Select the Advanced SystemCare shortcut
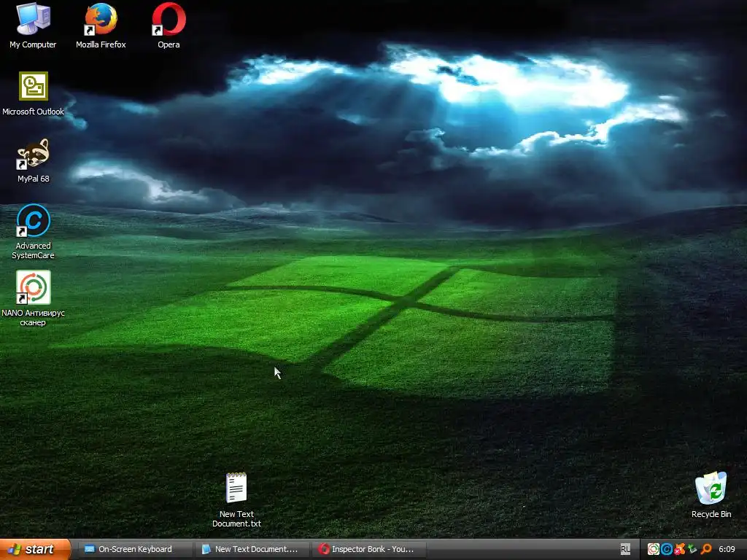 [33, 231]
